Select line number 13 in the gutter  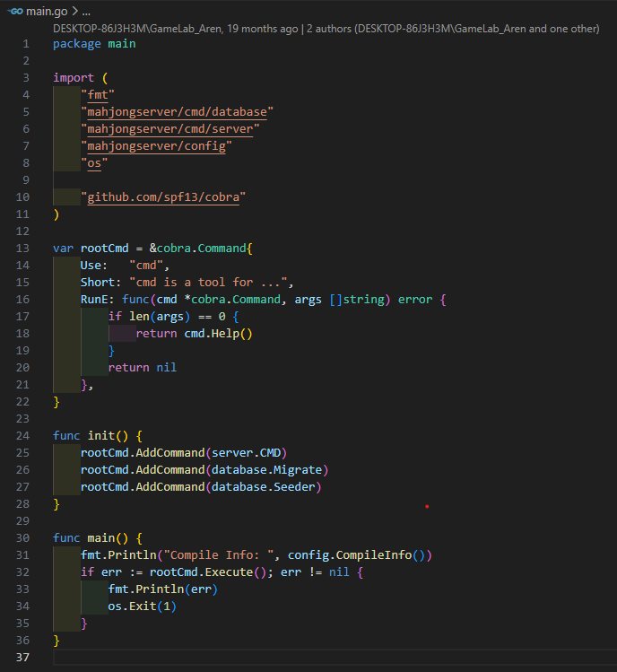23,248
